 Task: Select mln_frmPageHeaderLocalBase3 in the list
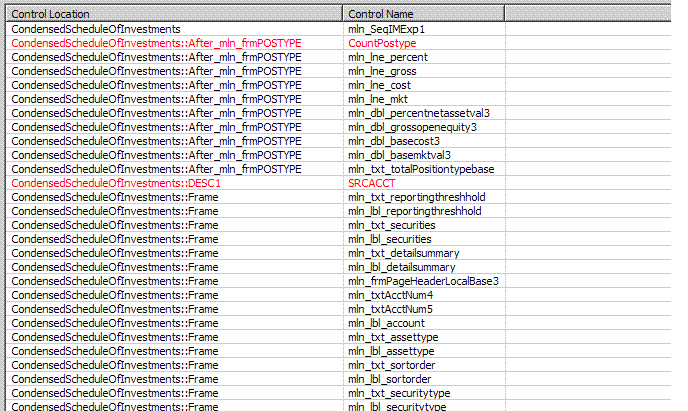point(423,281)
